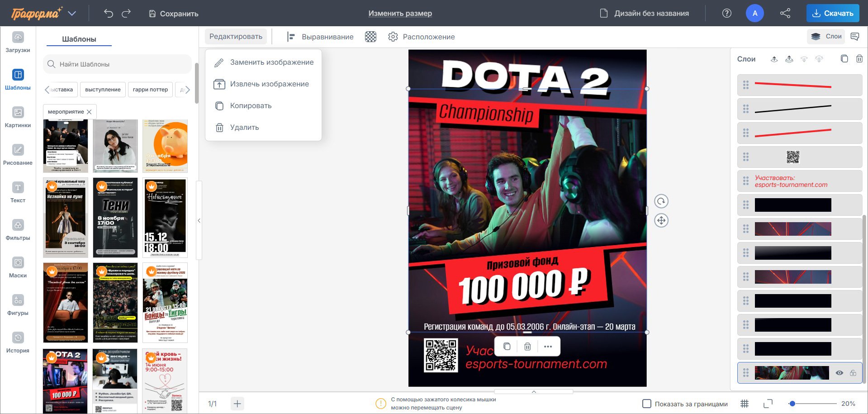Select the black diagonal line layer

[800, 109]
